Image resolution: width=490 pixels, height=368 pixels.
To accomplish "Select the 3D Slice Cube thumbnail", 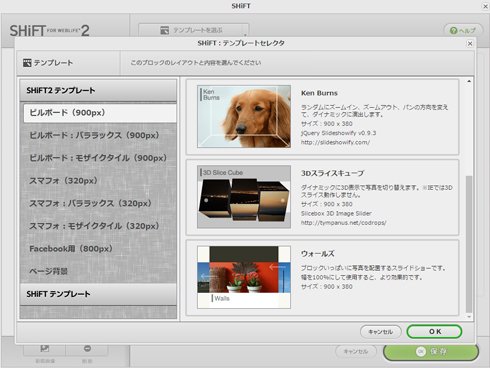I will click(x=244, y=197).
